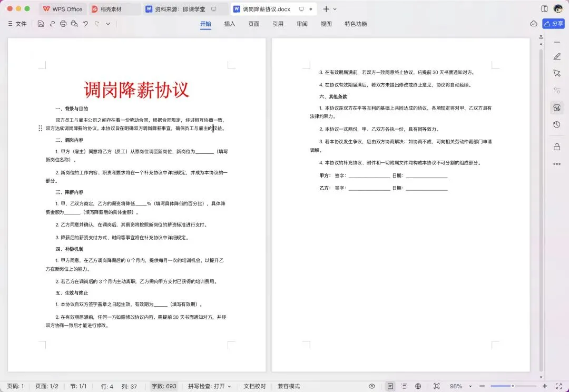Enter full screen with expand icon
Viewport: 569px width, 392px height.
coord(558,386)
